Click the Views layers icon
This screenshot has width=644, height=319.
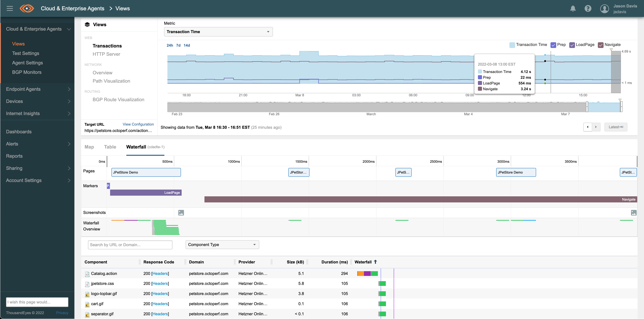(87, 24)
